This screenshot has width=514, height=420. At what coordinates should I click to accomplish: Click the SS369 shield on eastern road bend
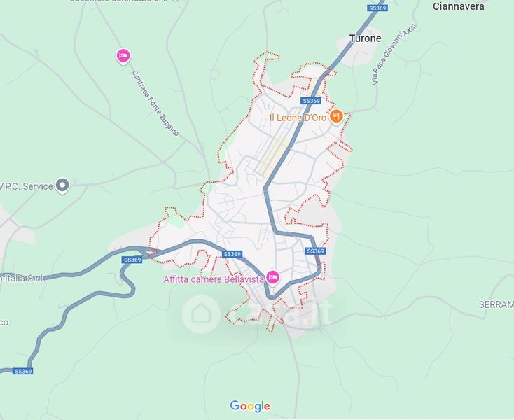tap(315, 251)
